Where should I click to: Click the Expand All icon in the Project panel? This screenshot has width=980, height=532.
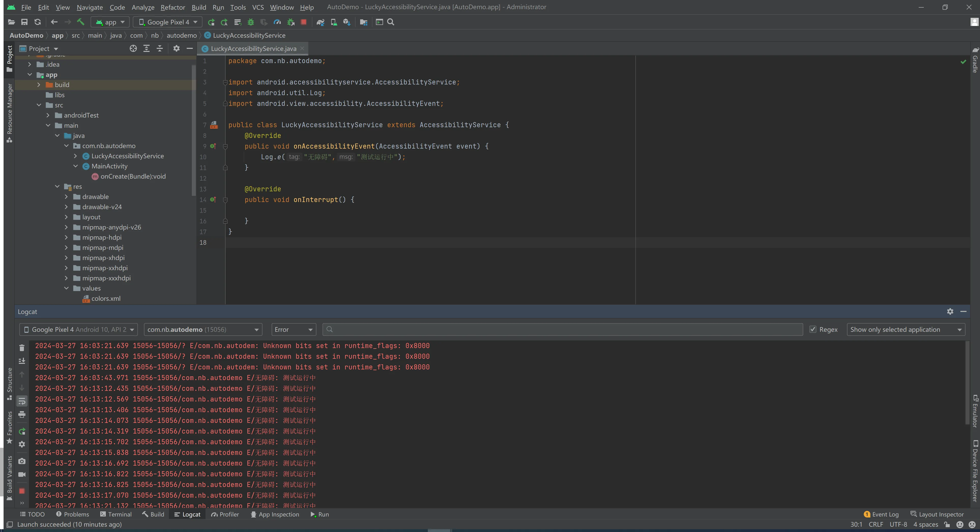point(147,48)
